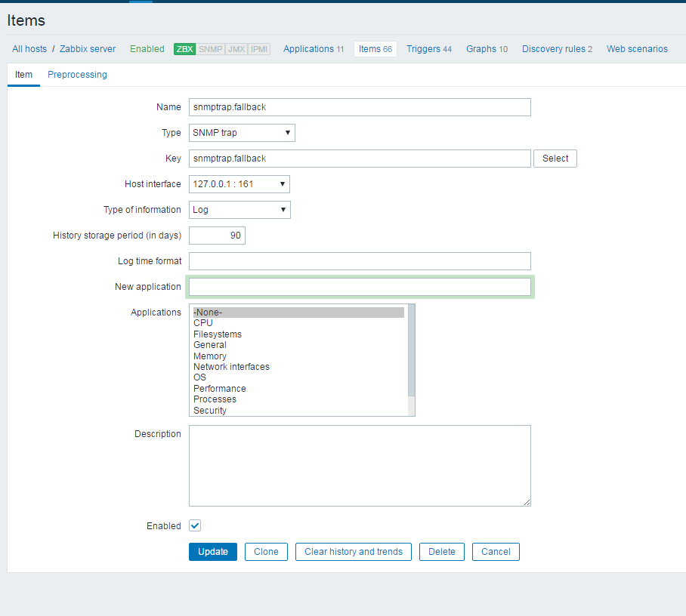Open the All hosts breadcrumb link
The width and height of the screenshot is (686, 616).
29,49
